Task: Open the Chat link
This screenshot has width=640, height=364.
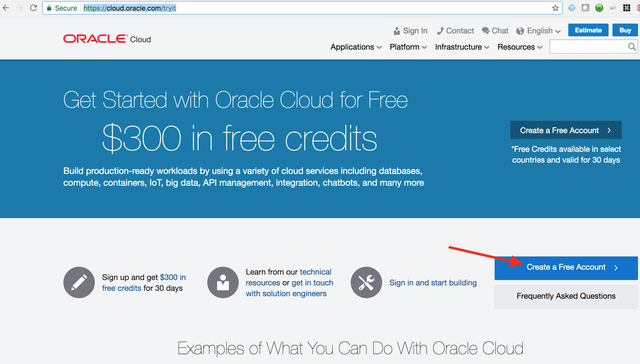Action: (500, 31)
